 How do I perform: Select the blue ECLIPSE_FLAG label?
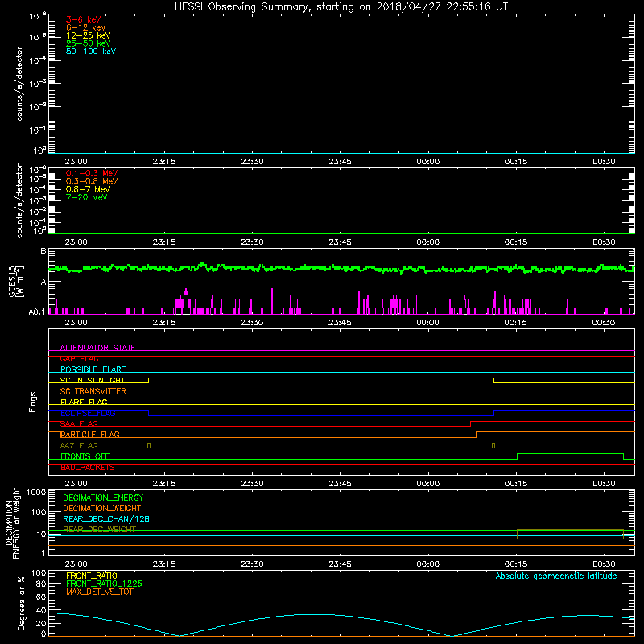[x=88, y=413]
